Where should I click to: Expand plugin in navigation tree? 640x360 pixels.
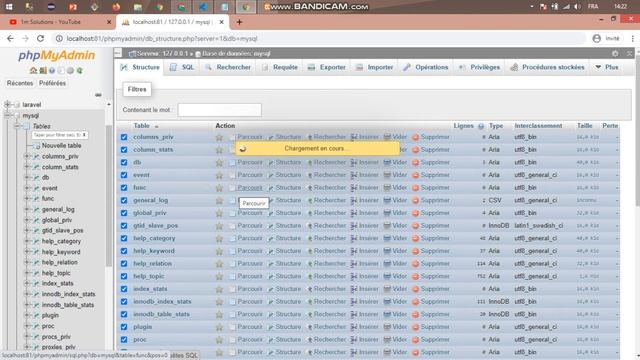coord(27,315)
